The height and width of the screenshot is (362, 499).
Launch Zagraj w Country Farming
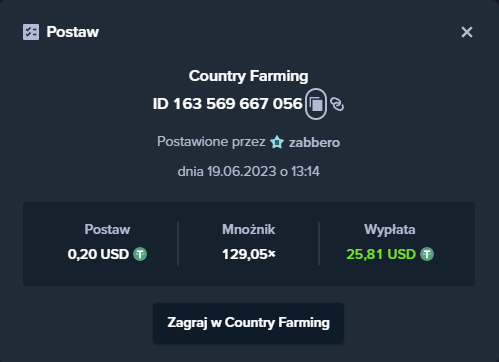pyautogui.click(x=248, y=323)
